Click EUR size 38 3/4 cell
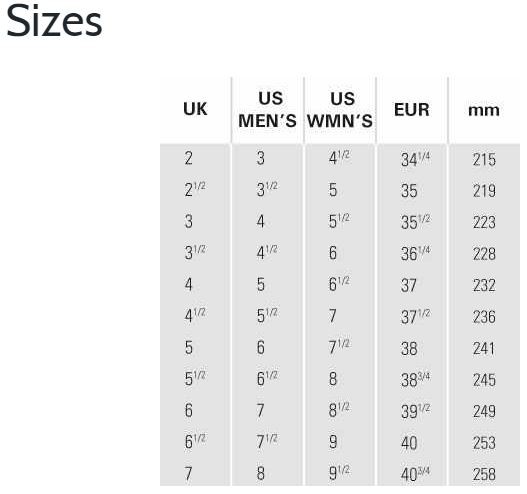 pos(415,380)
